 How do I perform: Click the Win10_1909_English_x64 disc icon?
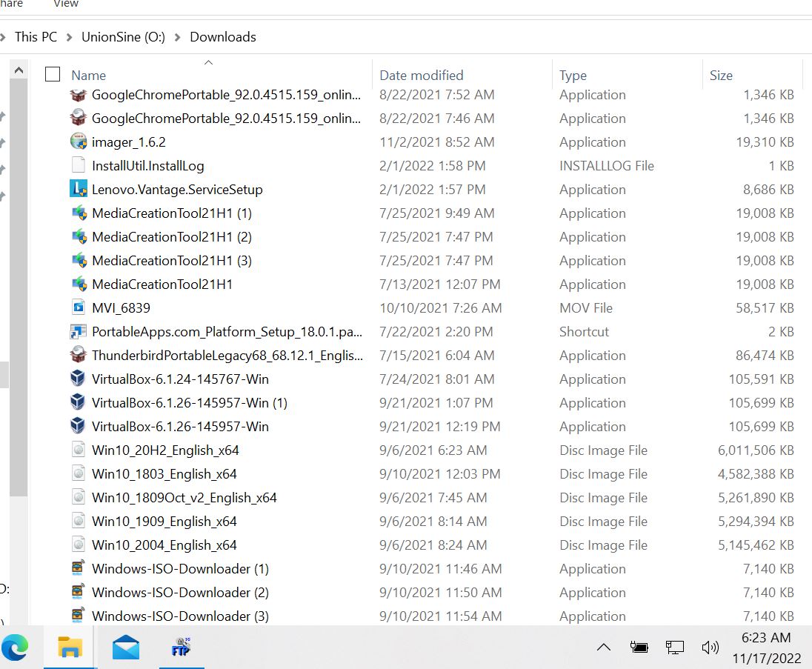[79, 521]
